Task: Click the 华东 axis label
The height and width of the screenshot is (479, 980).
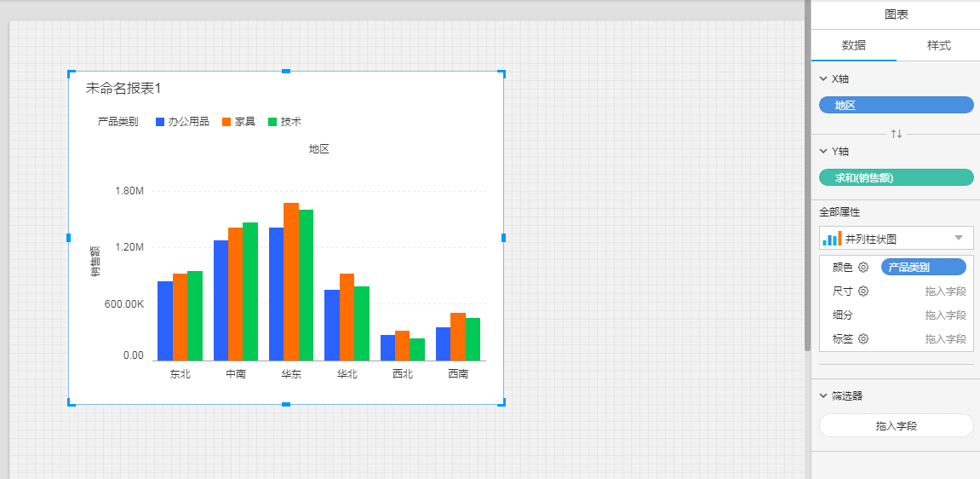Action: [291, 374]
